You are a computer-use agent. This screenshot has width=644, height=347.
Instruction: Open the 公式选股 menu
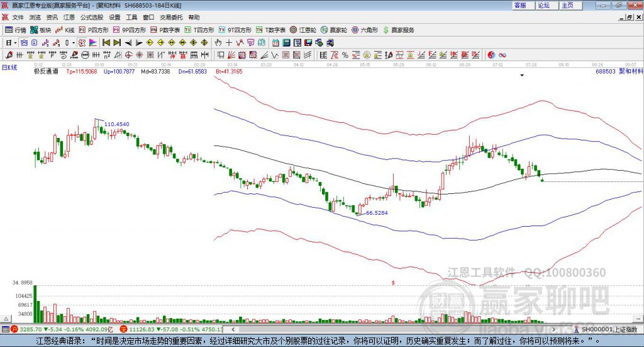coord(92,17)
